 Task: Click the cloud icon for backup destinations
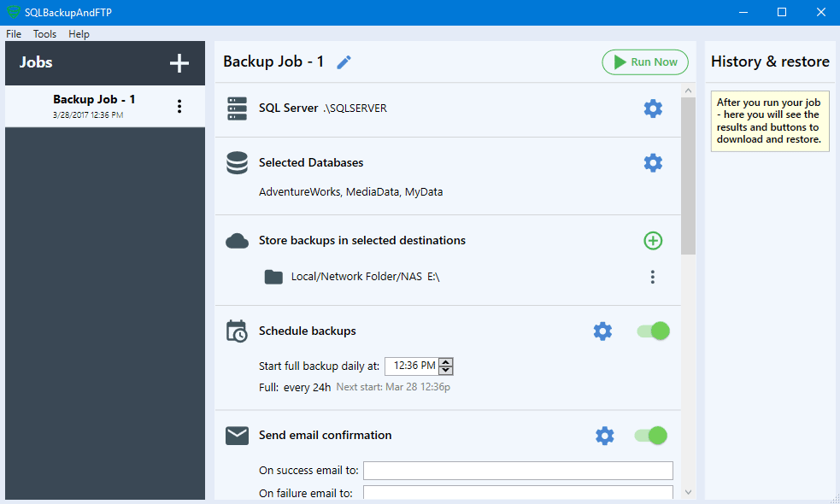[237, 240]
